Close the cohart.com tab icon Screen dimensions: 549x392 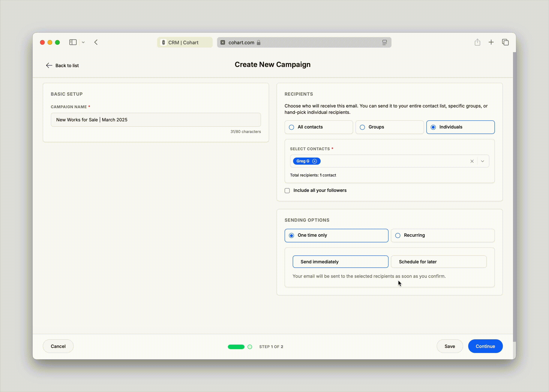[223, 43]
